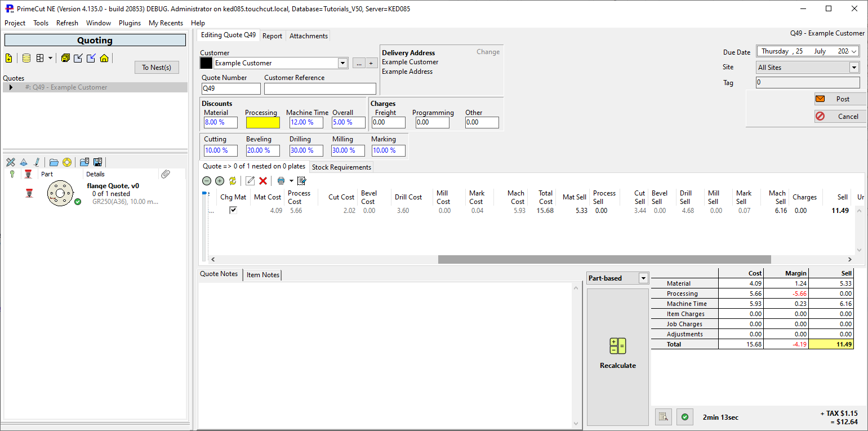Click the red torch column header icon
Viewport: 868px width, 431px height.
tap(28, 174)
